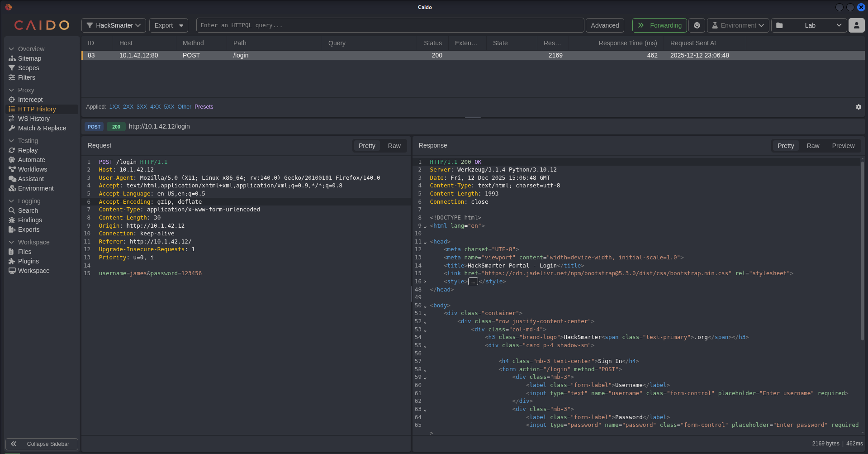Collapse the body tag on line 50
868x454 pixels.
[425, 306]
